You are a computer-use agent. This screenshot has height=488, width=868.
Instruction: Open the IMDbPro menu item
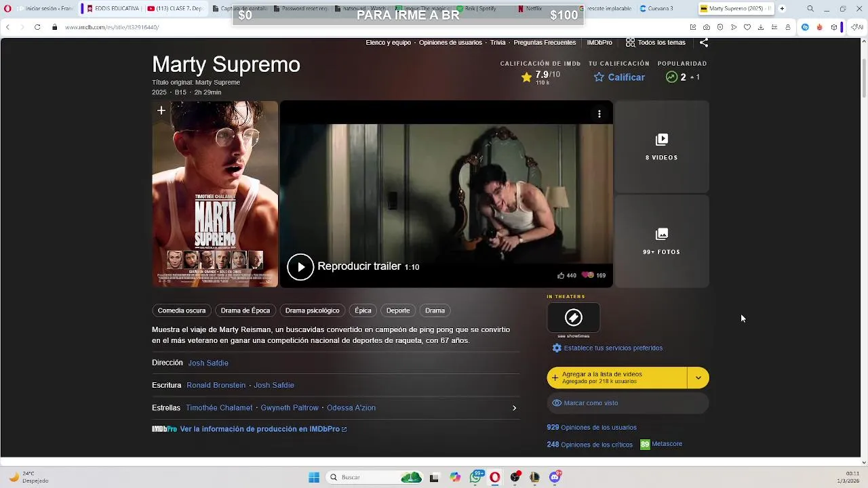point(599,42)
